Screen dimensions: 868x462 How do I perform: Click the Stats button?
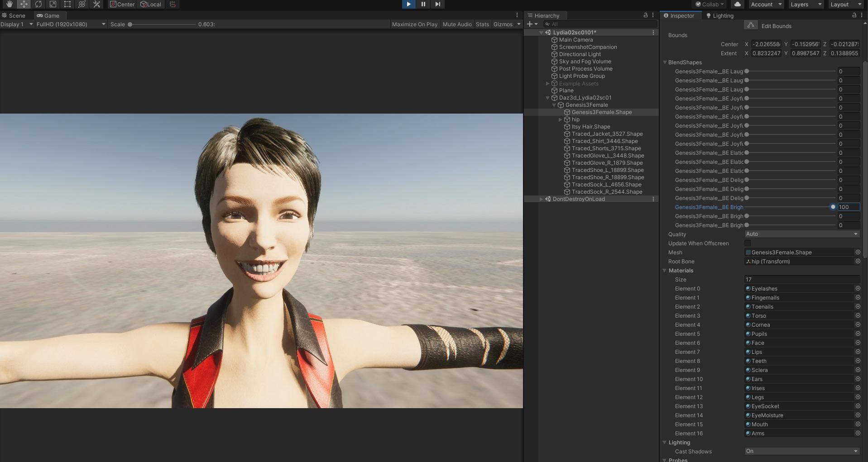pos(482,24)
